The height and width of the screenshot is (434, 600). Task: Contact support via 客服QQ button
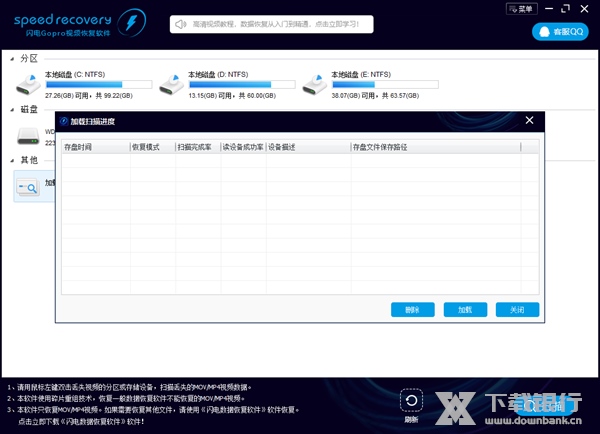560,32
